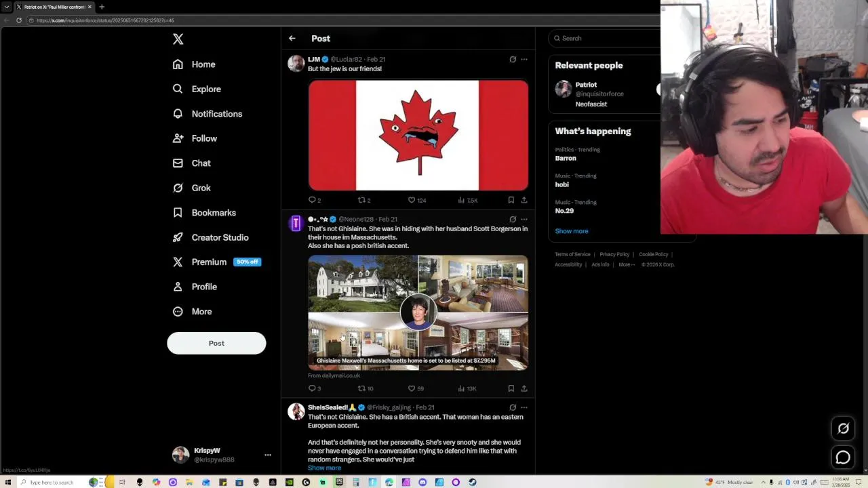Open Bookmarks in the sidebar

click(204, 213)
